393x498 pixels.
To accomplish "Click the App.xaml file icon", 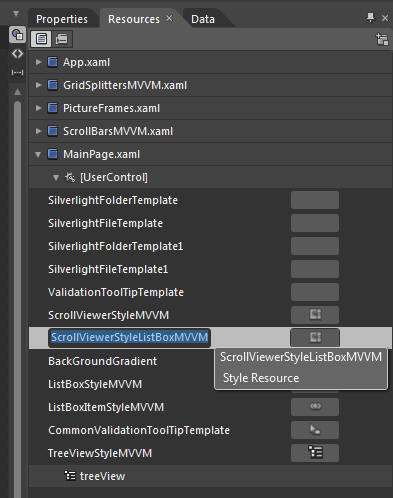I will point(52,62).
